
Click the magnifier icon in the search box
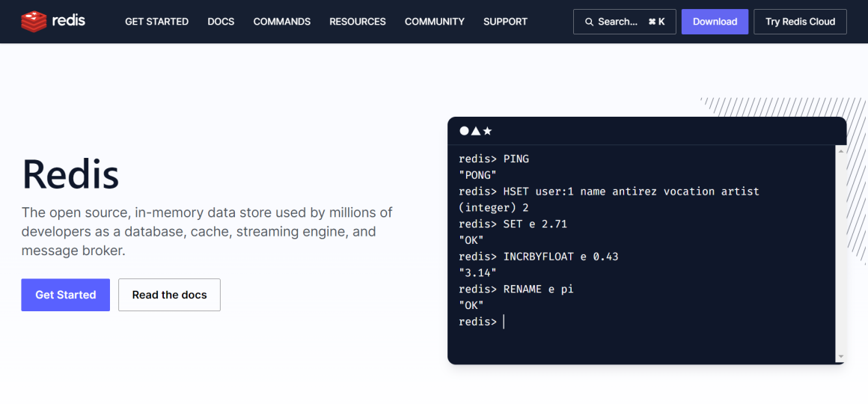[589, 22]
